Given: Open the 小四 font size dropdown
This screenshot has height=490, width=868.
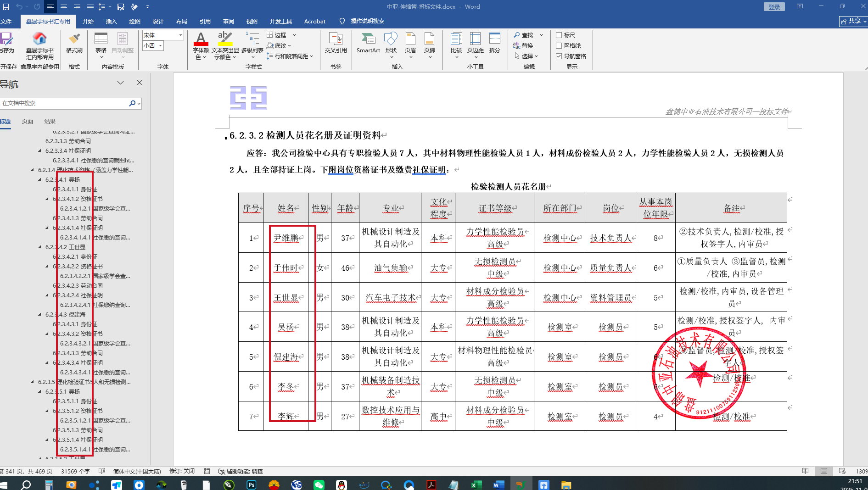Looking at the screenshot, I should (x=160, y=45).
